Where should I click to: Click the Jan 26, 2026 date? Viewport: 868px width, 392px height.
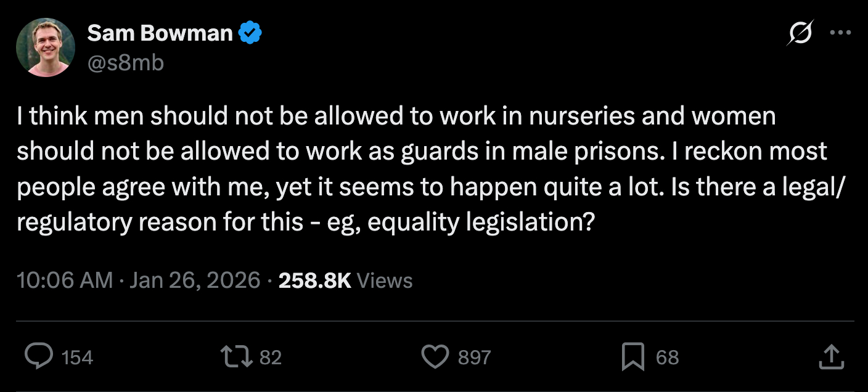(195, 280)
